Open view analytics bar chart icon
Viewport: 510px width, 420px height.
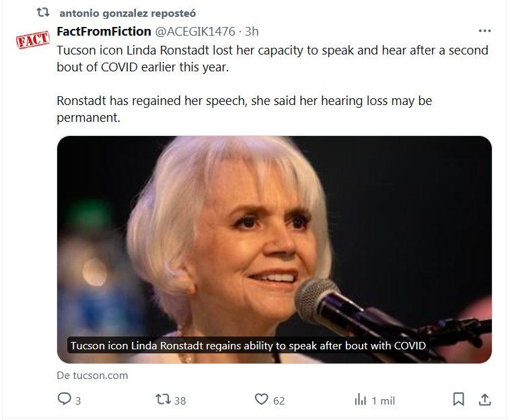point(360,400)
